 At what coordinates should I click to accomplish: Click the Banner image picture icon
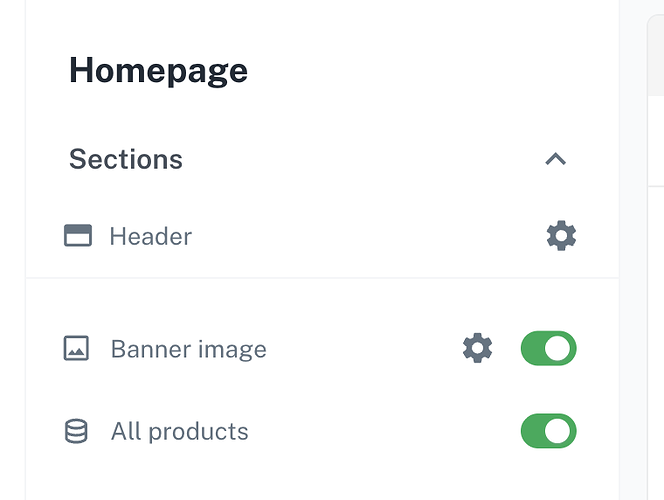click(76, 348)
